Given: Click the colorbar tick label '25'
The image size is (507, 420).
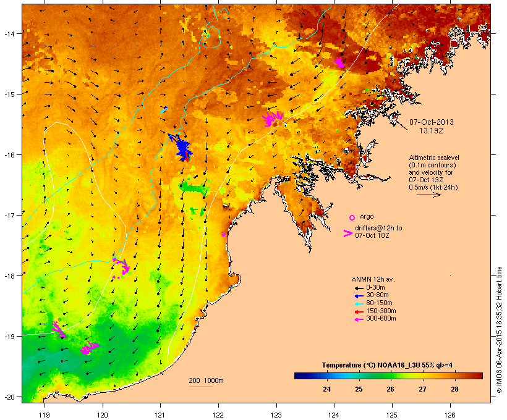Looking at the screenshot, I should pyautogui.click(x=359, y=389).
